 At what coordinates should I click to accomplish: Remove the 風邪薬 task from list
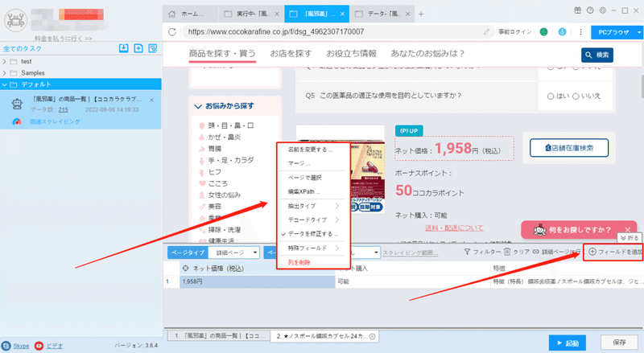[151, 100]
